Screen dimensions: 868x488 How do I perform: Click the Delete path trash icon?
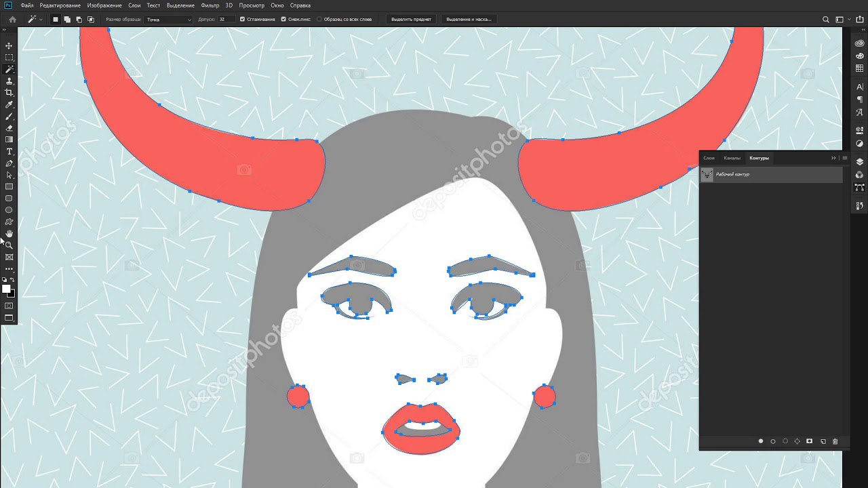(x=835, y=441)
